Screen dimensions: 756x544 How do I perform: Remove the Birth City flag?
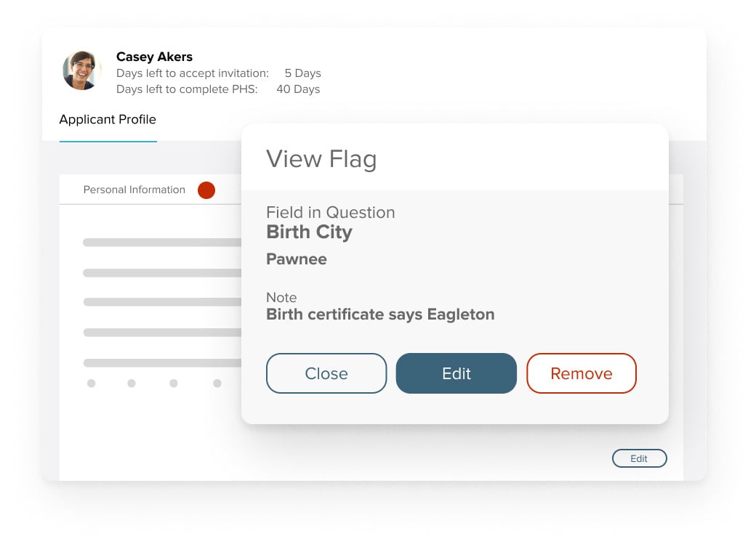pyautogui.click(x=581, y=373)
